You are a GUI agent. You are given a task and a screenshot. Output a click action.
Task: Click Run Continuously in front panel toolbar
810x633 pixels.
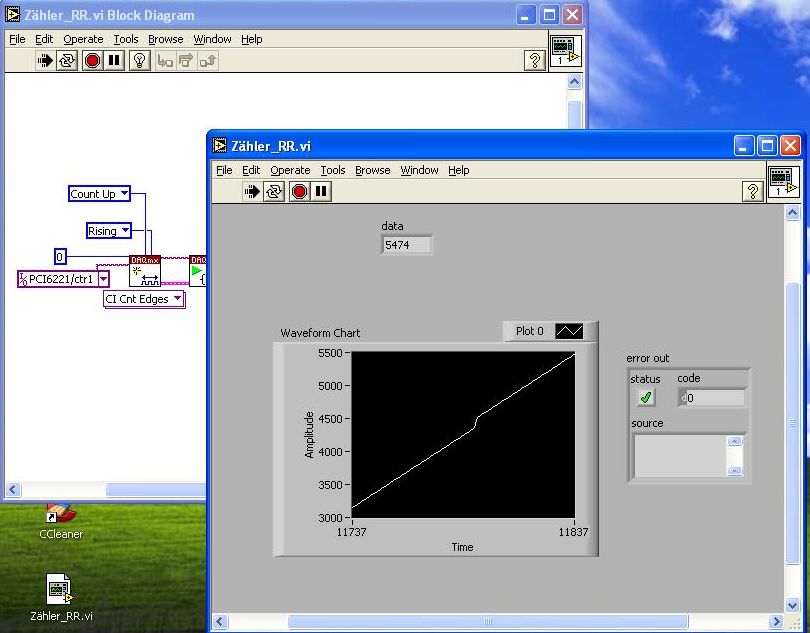pyautogui.click(x=274, y=191)
